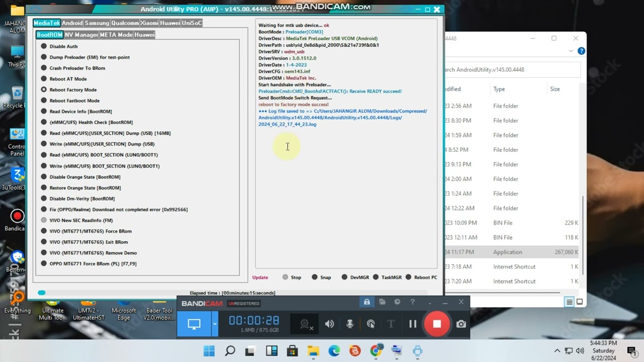This screenshot has height=362, width=644.
Task: Click Bandicam mouse cursor effects icon
Action: [x=371, y=324]
